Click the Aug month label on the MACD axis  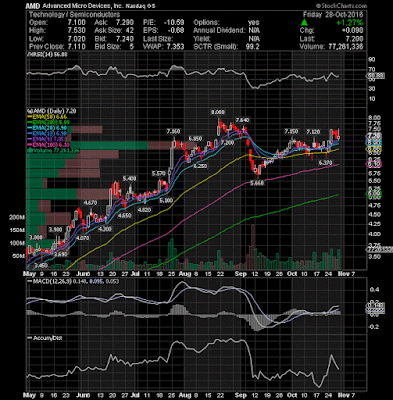coord(184,274)
